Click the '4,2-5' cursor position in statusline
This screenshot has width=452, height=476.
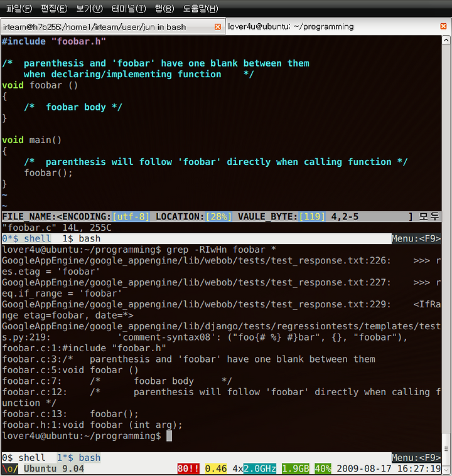coord(345,217)
